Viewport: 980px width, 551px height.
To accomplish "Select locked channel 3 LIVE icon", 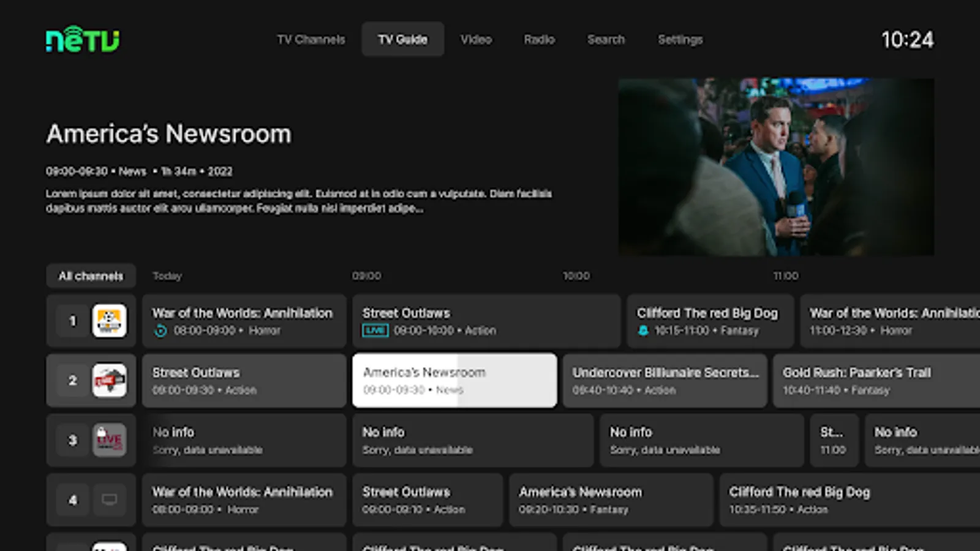I will 109,440.
